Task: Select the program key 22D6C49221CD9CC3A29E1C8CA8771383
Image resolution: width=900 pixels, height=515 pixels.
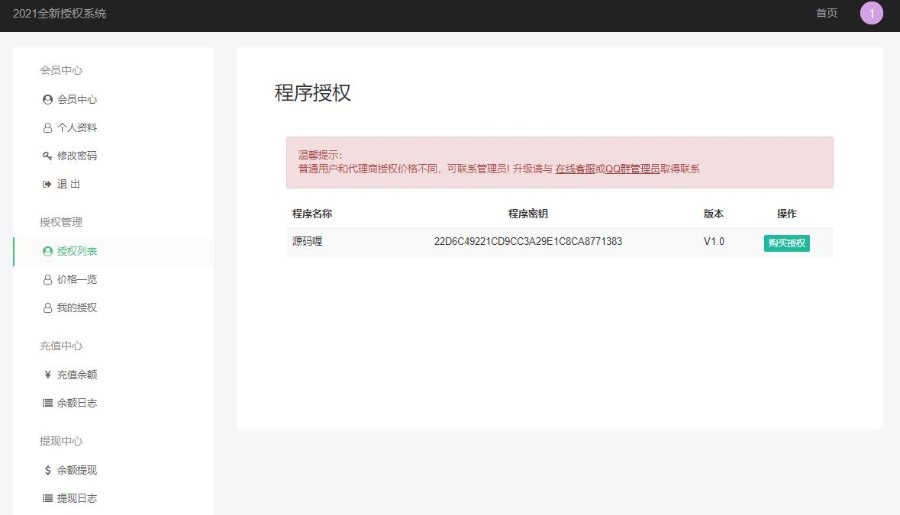Action: point(528,242)
